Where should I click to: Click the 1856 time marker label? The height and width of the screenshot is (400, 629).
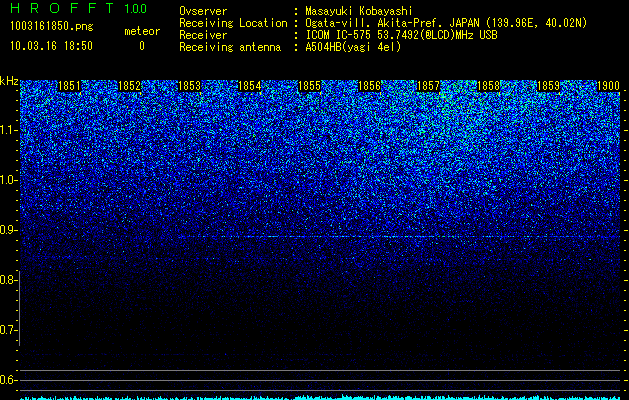coord(369,86)
